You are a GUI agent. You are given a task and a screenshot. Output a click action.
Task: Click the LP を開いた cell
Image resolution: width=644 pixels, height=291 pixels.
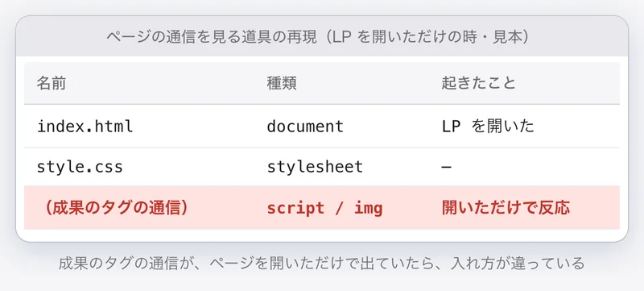488,127
